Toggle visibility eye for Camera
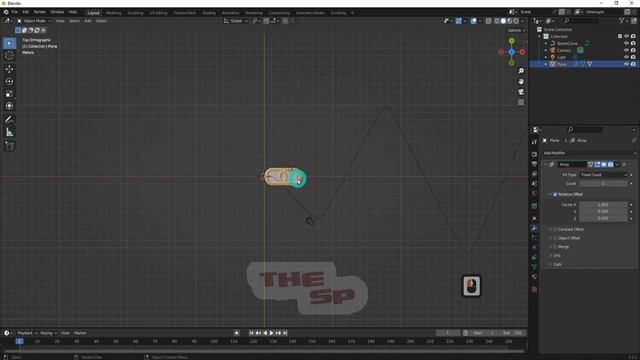This screenshot has height=360, width=640. point(626,50)
